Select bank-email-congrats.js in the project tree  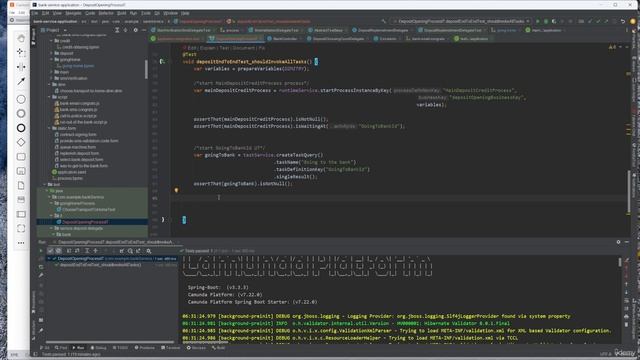[x=80, y=103]
